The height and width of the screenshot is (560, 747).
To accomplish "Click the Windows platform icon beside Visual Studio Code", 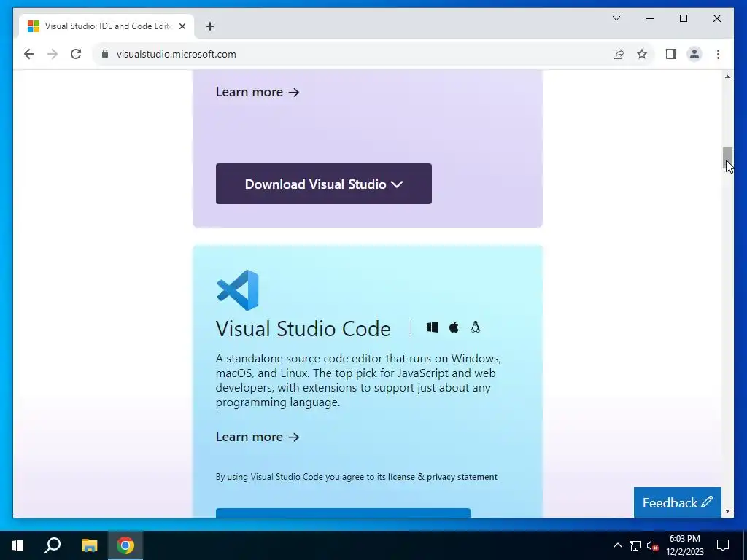I will 432,327.
